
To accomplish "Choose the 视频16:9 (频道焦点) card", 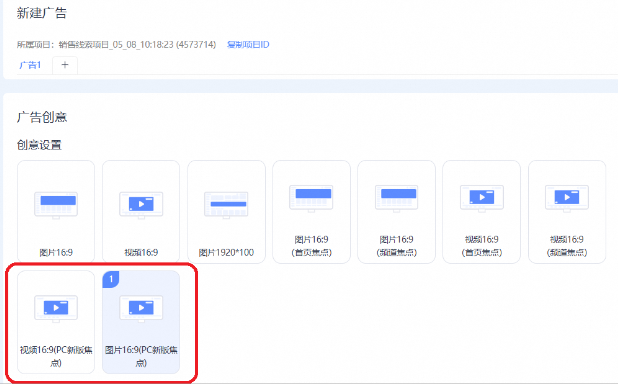I will pyautogui.click(x=567, y=211).
